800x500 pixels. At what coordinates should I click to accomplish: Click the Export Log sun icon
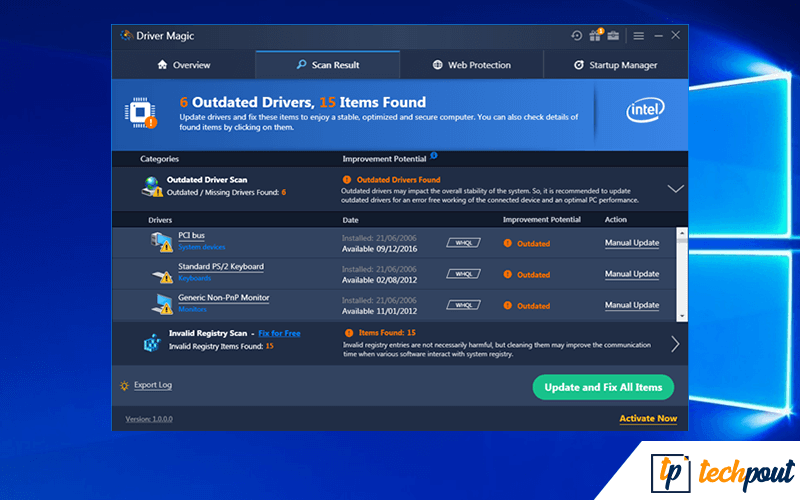tap(124, 386)
